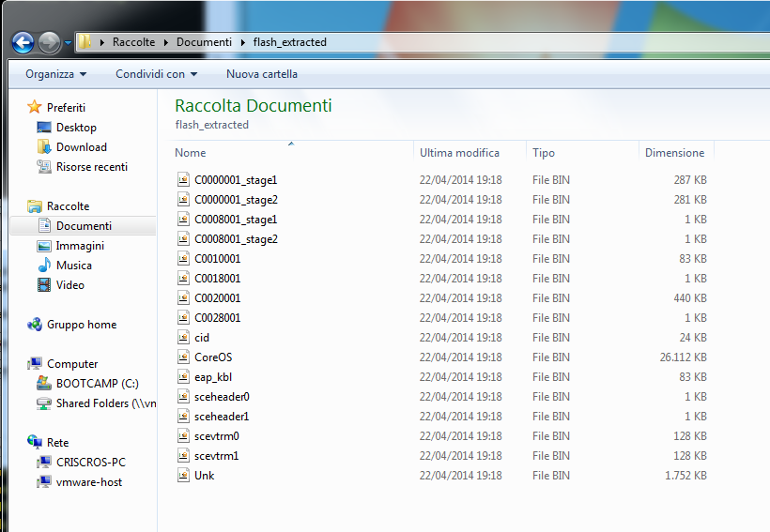Viewport: 770px width, 532px height.
Task: Click the Nuova cartella button
Action: point(261,74)
